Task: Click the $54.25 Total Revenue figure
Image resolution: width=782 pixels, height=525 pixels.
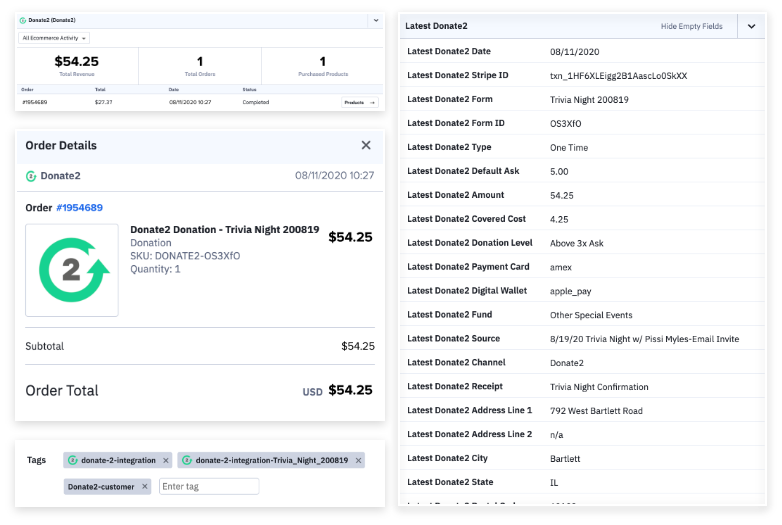Action: coord(77,61)
